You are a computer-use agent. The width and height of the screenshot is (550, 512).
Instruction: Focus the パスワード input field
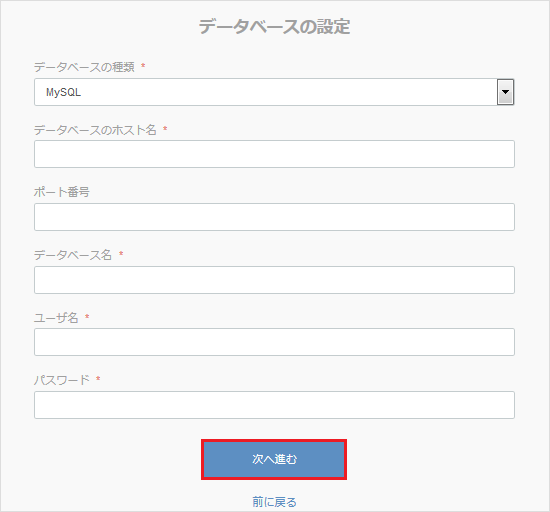click(x=274, y=405)
